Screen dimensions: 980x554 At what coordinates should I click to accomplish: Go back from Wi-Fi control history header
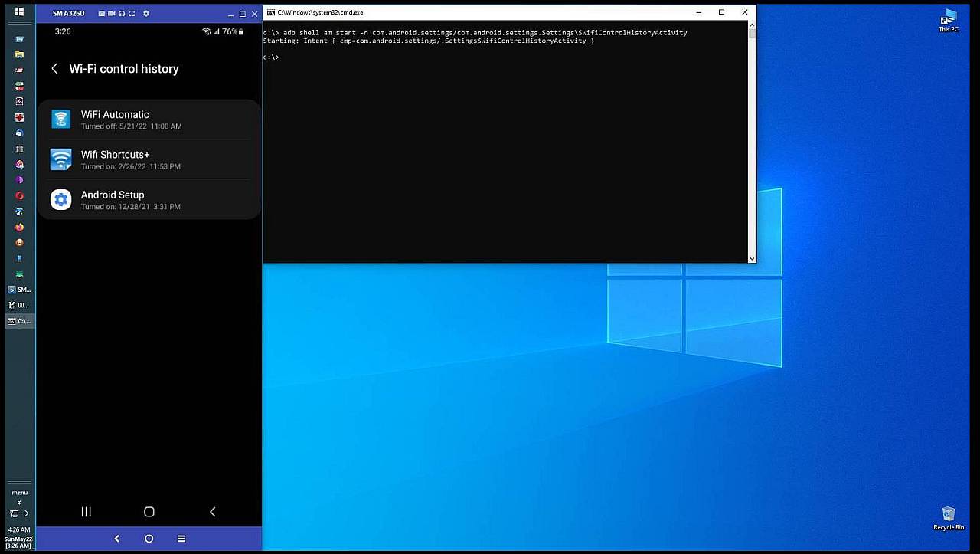click(x=54, y=69)
